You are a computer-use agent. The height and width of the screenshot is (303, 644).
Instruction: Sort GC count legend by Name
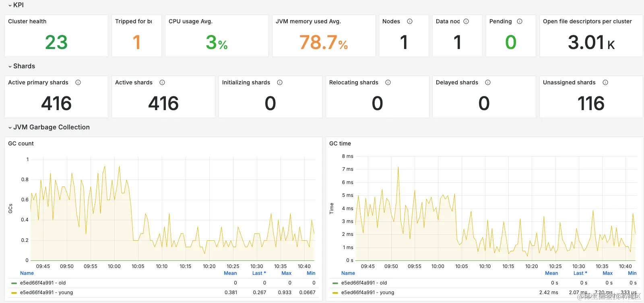27,273
